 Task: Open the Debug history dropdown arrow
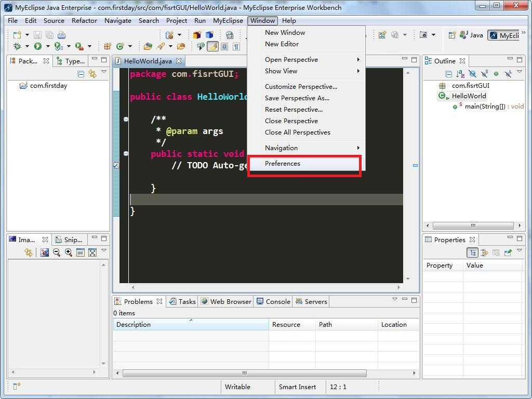27,46
